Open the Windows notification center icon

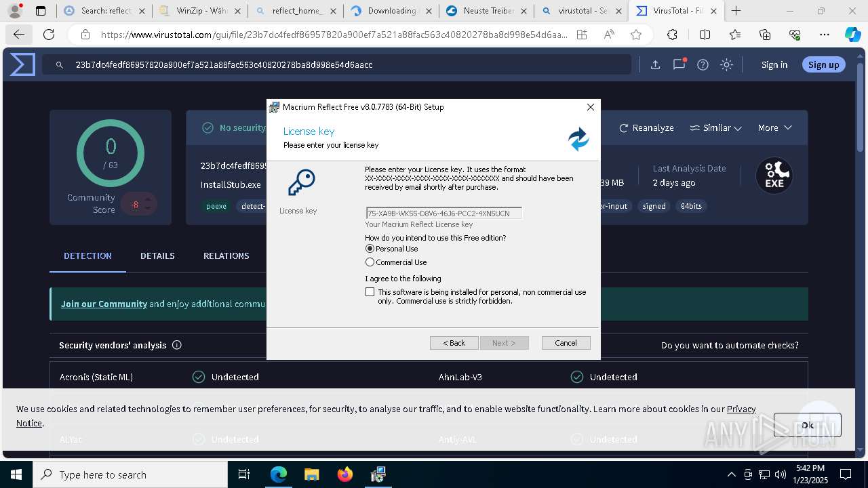click(846, 474)
